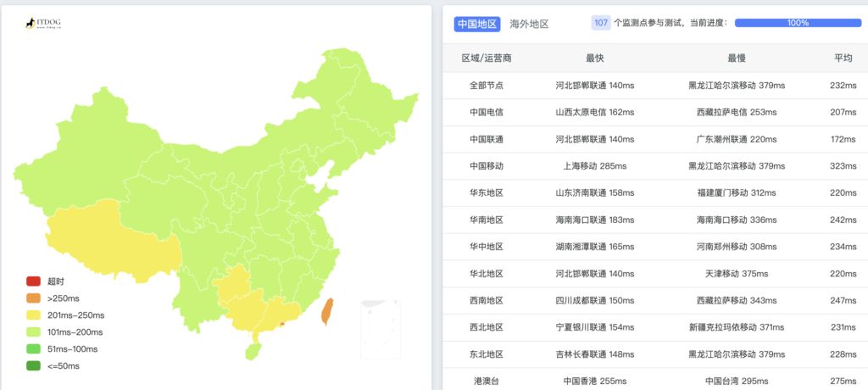The image size is (868, 390).
Task: Click 湖南湘潭联通 165ms cell
Action: point(595,247)
